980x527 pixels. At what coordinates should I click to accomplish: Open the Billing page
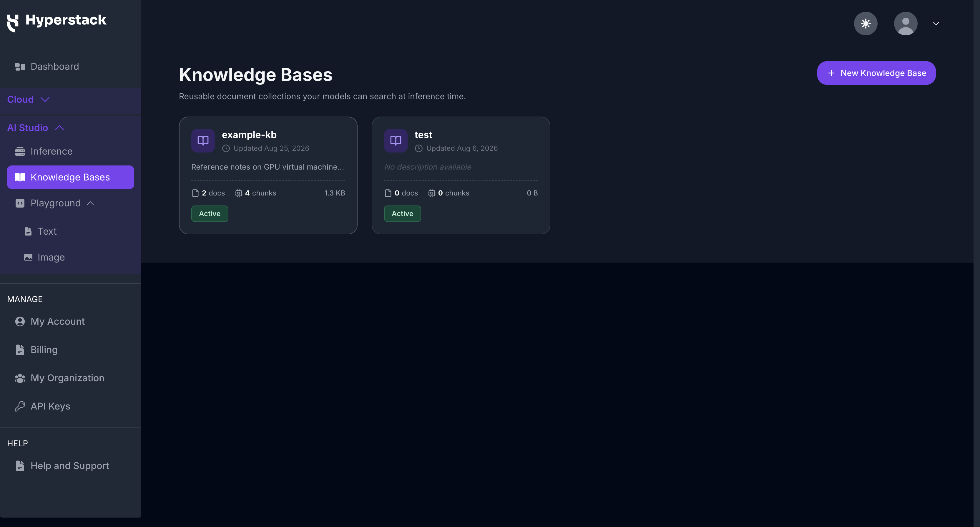coord(44,350)
